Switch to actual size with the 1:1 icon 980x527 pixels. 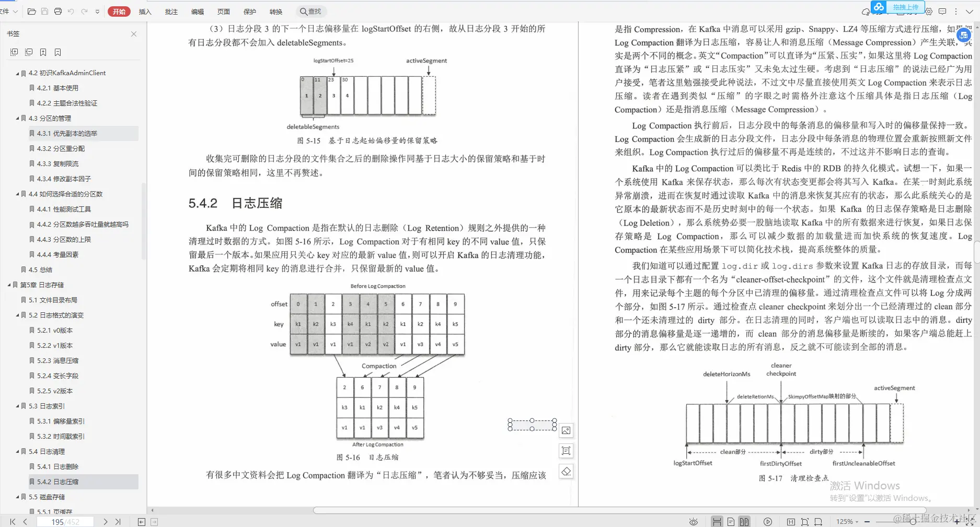click(x=791, y=521)
